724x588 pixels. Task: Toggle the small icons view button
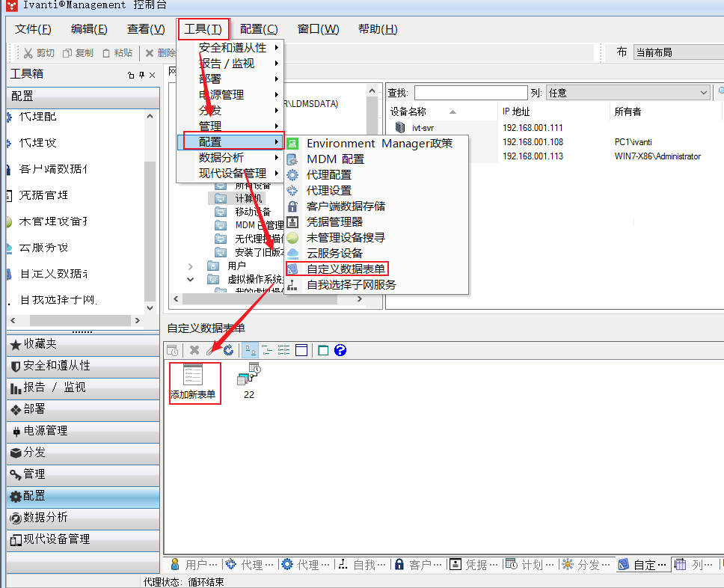pos(266,350)
